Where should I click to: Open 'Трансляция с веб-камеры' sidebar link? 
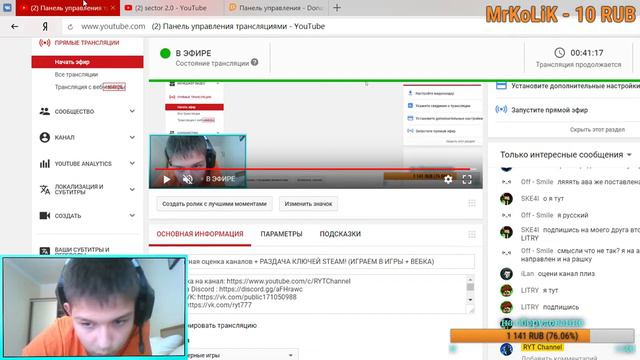tap(90, 87)
